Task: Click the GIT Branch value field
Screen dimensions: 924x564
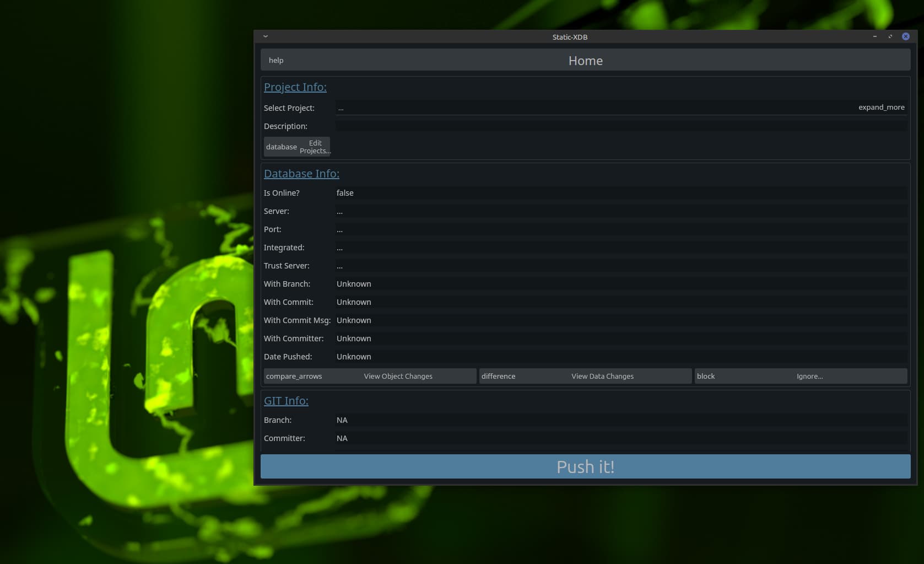Action: click(621, 420)
